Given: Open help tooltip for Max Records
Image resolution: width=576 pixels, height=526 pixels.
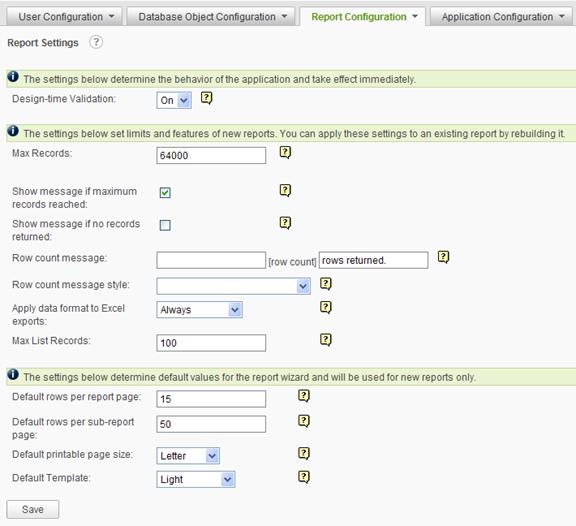Looking at the screenshot, I should 285,152.
